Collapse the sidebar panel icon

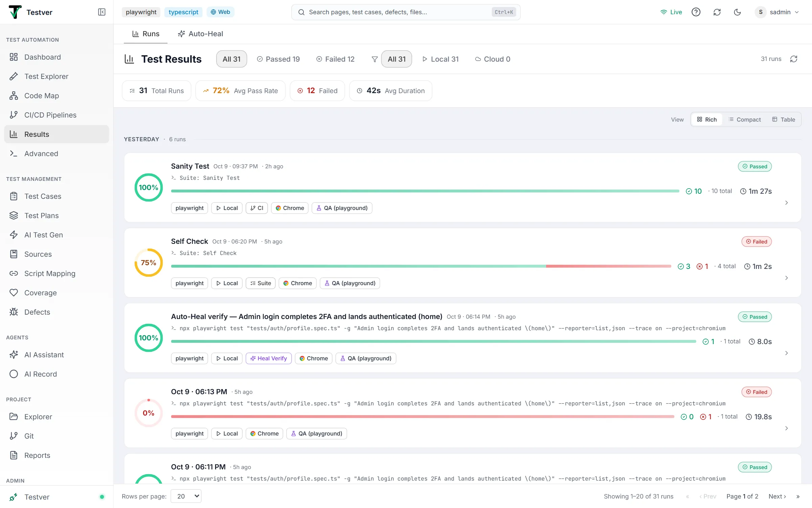click(x=101, y=12)
